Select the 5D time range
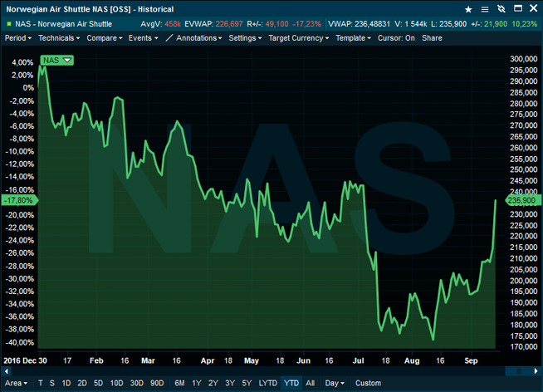Image resolution: width=543 pixels, height=392 pixels. pos(98,383)
